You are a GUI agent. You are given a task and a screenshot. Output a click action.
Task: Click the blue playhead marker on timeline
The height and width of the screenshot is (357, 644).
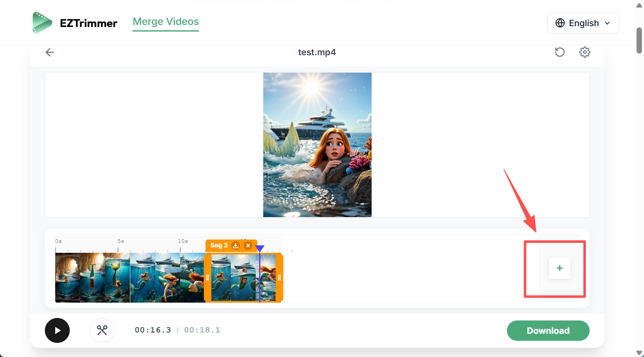pos(260,249)
